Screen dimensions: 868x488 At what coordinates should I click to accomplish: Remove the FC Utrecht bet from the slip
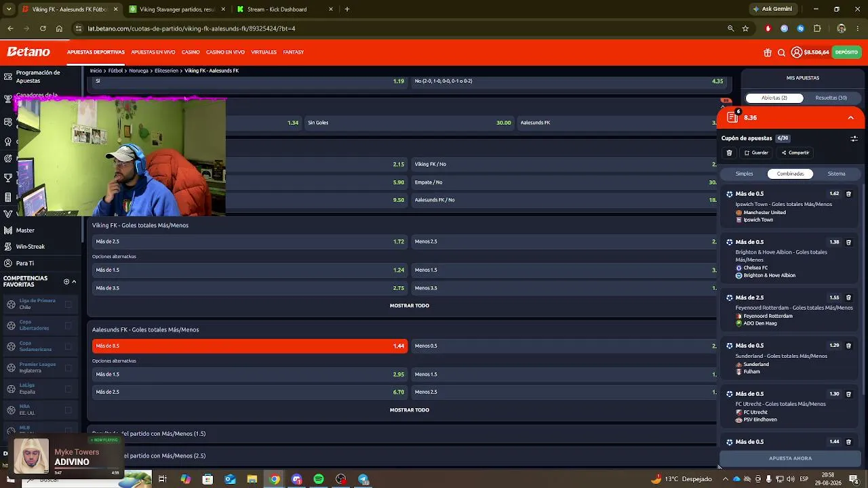coord(848,394)
